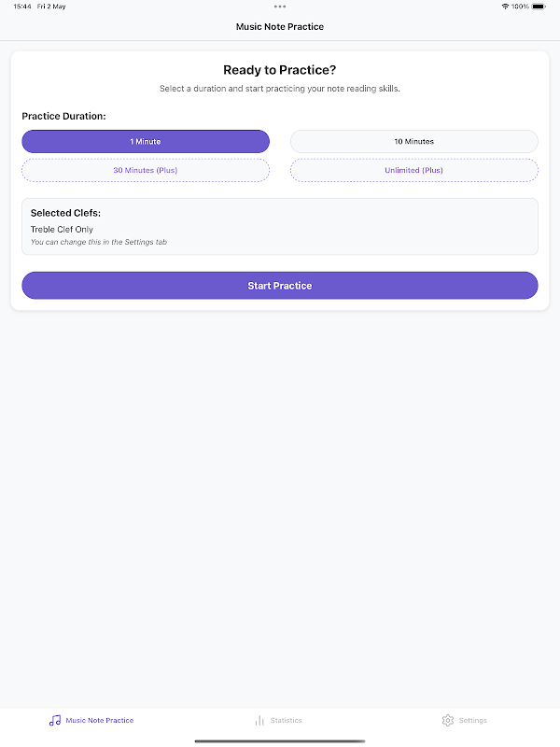Switch to the Statistics tab label
The width and height of the screenshot is (560, 747).
(x=286, y=720)
